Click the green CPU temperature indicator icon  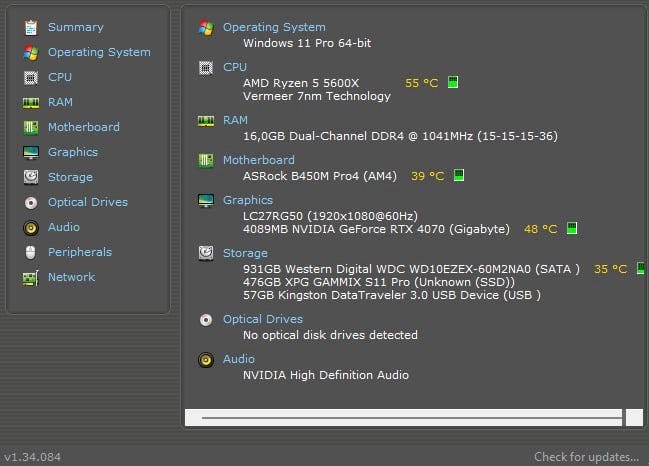tap(453, 82)
